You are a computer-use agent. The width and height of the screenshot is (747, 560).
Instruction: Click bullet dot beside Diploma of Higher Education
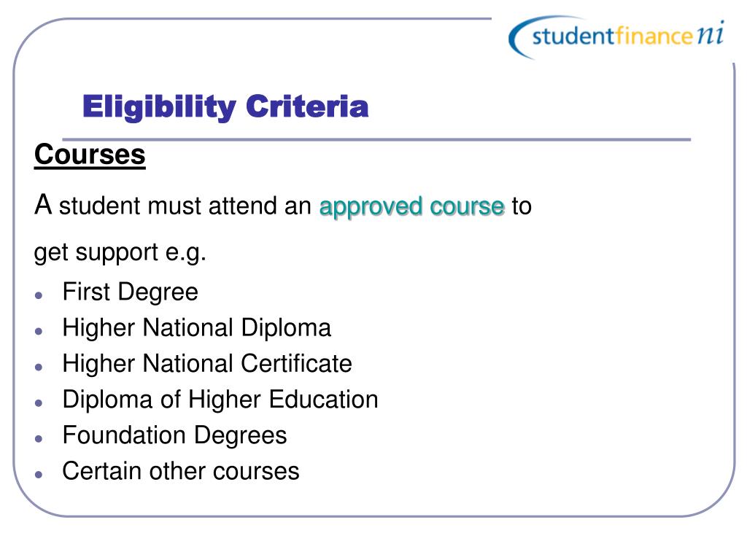tap(39, 402)
